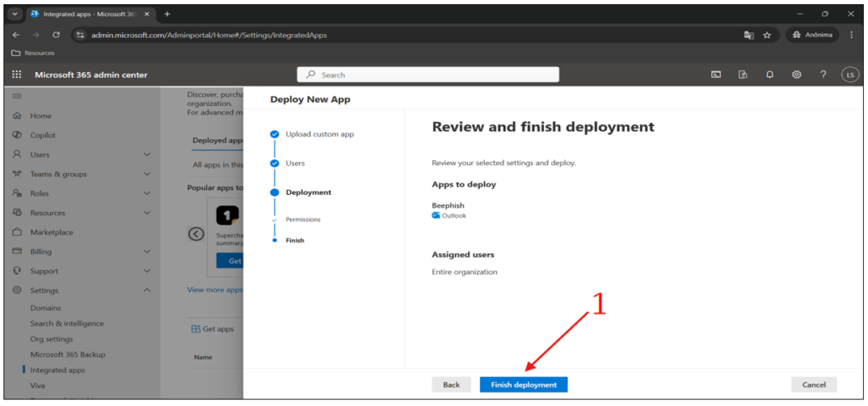Click the Anônima incognito profile button
868x406 pixels.
click(x=812, y=35)
